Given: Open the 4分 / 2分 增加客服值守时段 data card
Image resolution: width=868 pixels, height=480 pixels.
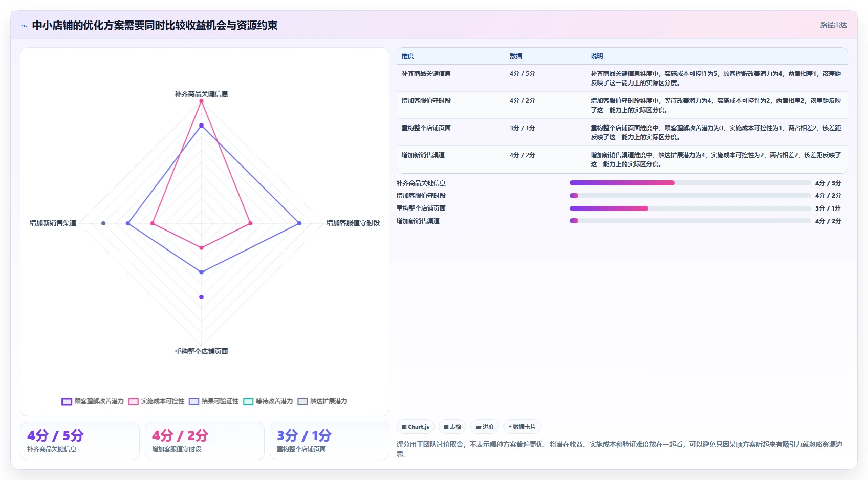Looking at the screenshot, I should [x=205, y=441].
